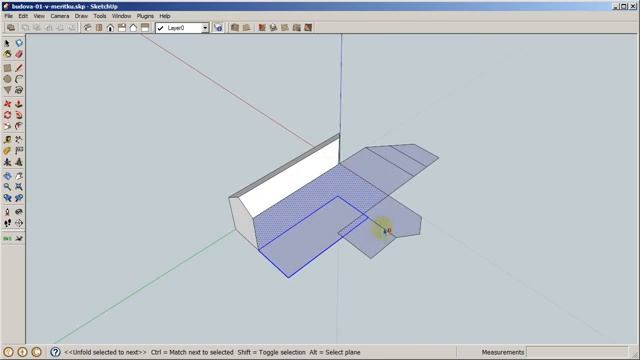
Task: Activate the Axes tool
Action: (x=7, y=162)
